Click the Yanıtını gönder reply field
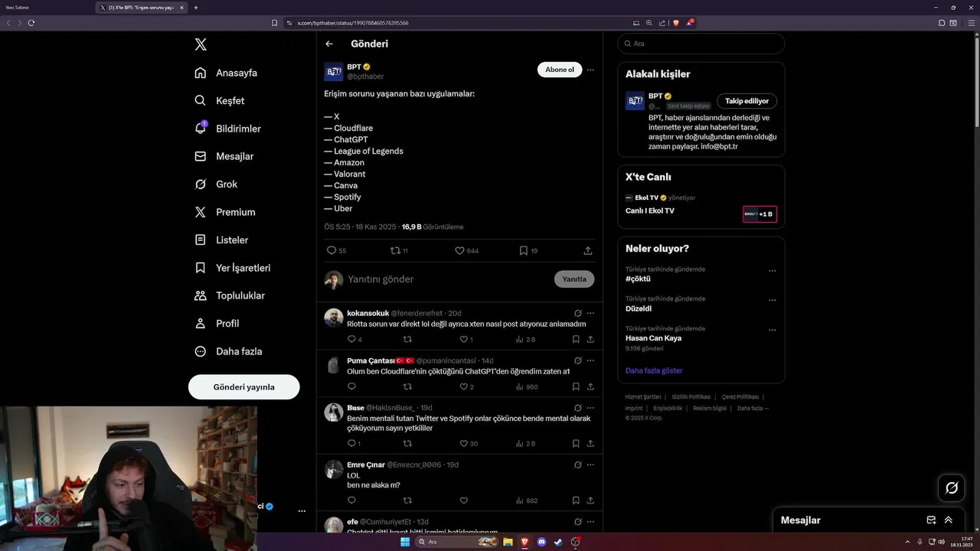 [x=448, y=279]
